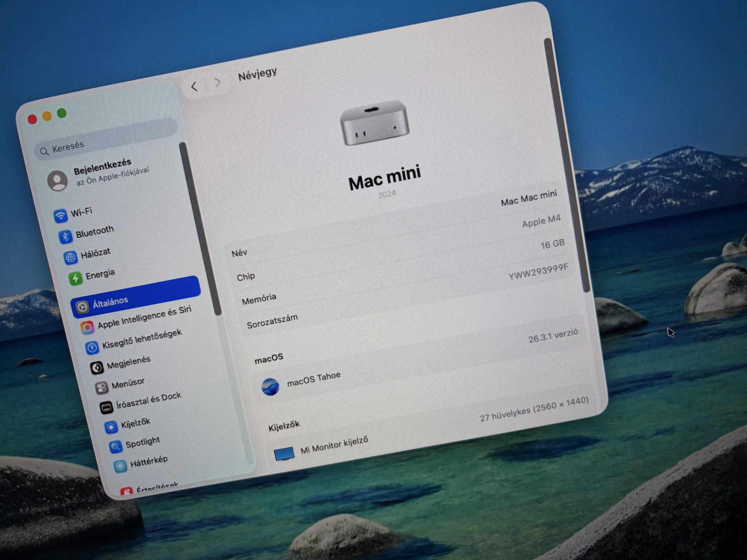Viewport: 747px width, 560px height.
Task: Go forward with the right chevron button
Action: click(x=218, y=82)
